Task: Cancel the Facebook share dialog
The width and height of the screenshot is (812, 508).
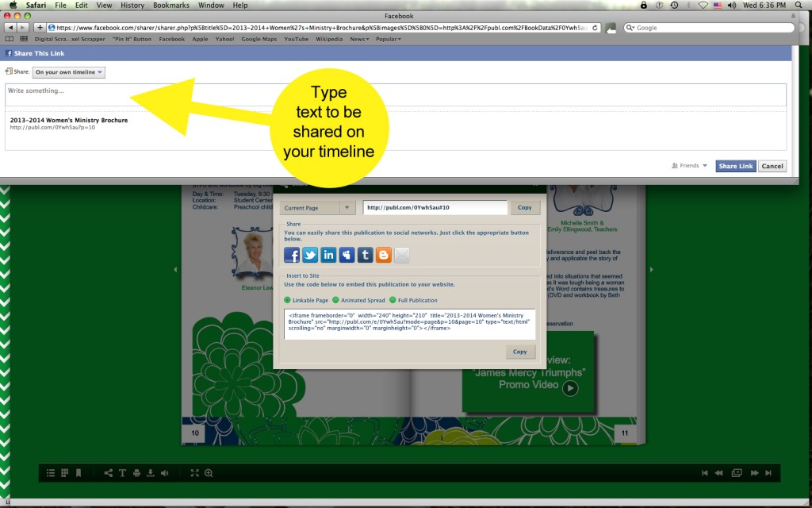Action: (772, 166)
